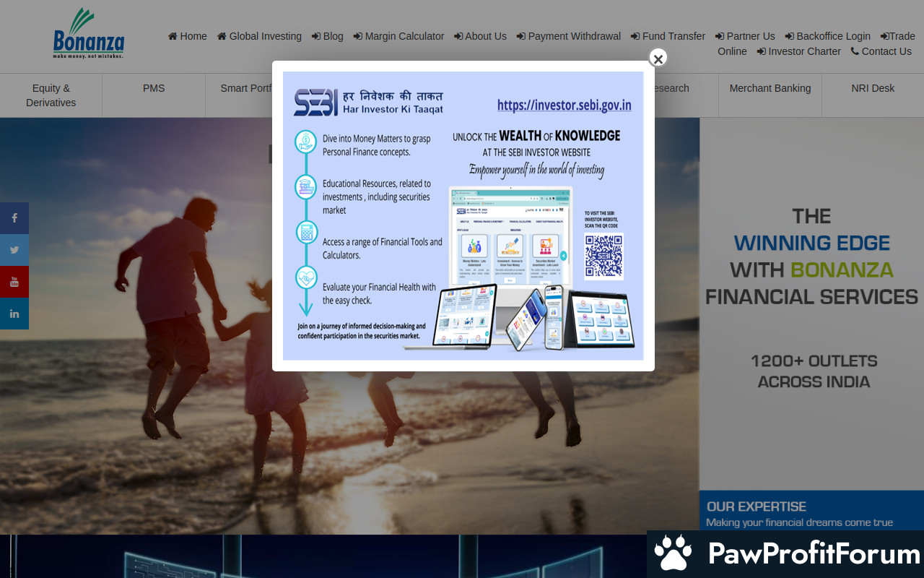Open the Investor Charter link
Viewport: 924px width, 578px height.
[x=798, y=51]
